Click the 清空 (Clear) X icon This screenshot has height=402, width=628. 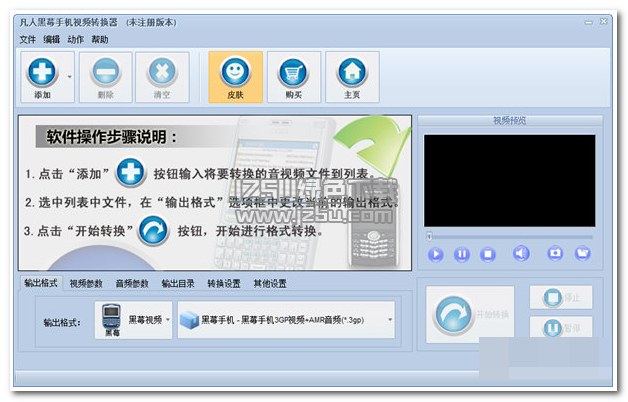pos(162,72)
